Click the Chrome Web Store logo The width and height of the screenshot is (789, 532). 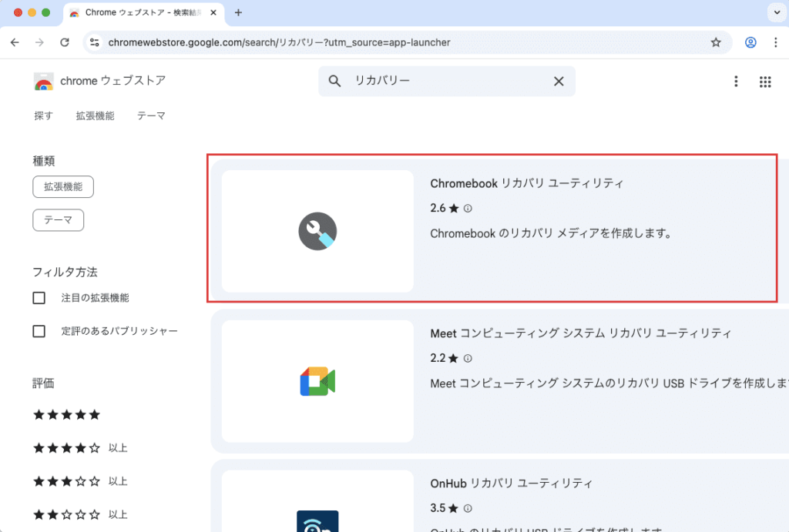coord(44,81)
